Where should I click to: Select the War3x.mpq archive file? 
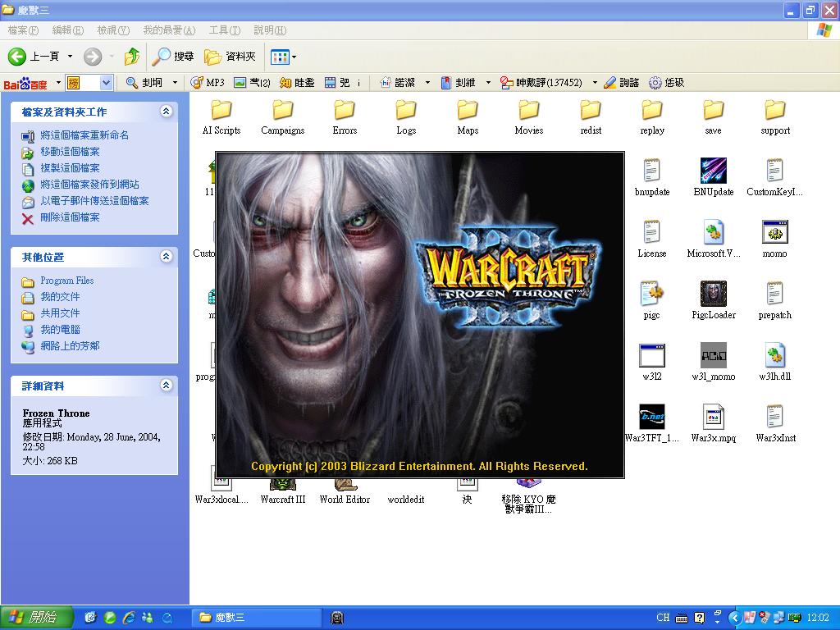tap(713, 418)
